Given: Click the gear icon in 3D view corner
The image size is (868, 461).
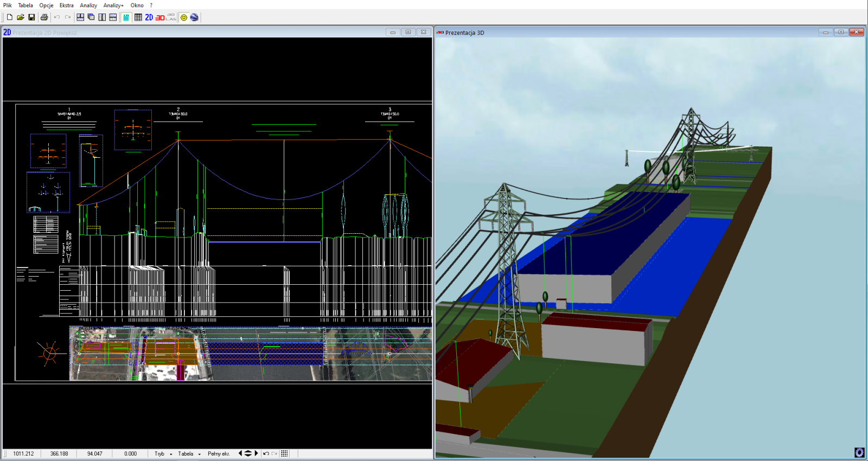Looking at the screenshot, I should pyautogui.click(x=859, y=452).
